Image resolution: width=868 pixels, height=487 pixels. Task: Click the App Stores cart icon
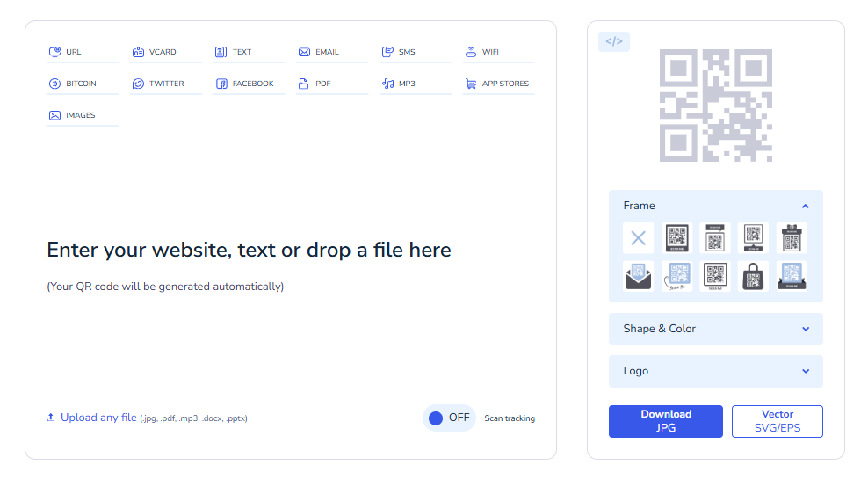coord(471,84)
